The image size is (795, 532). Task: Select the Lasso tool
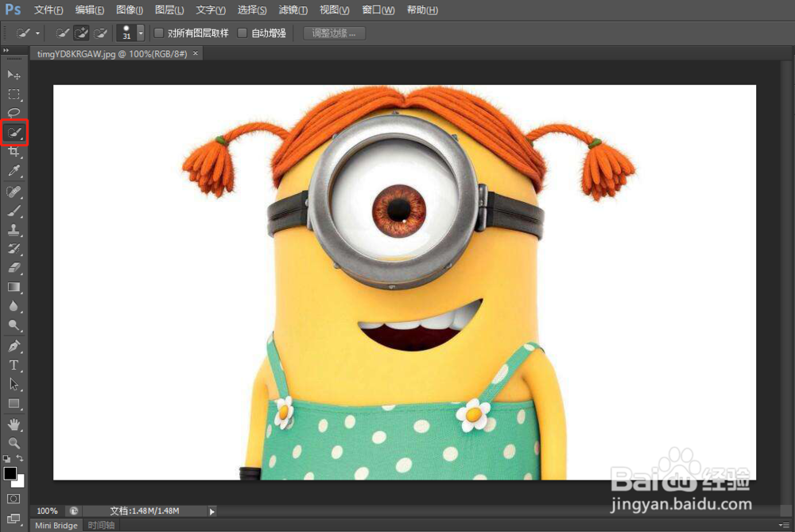[x=14, y=113]
